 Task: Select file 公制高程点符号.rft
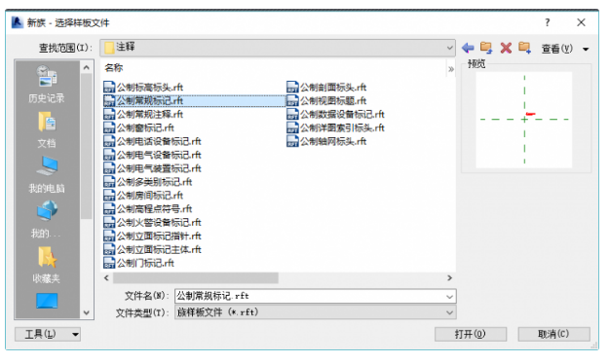[x=155, y=209]
